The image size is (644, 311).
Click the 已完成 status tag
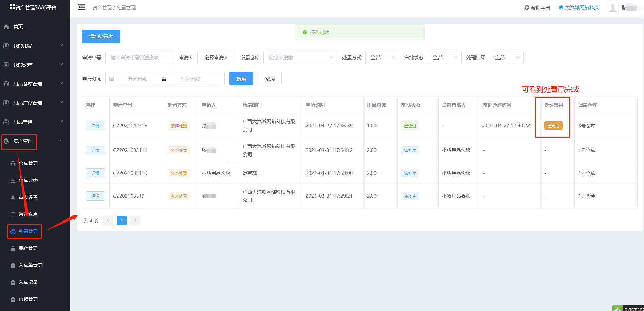[553, 126]
